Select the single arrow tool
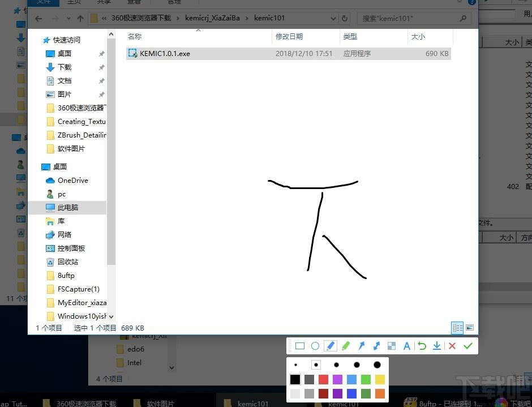 point(361,346)
